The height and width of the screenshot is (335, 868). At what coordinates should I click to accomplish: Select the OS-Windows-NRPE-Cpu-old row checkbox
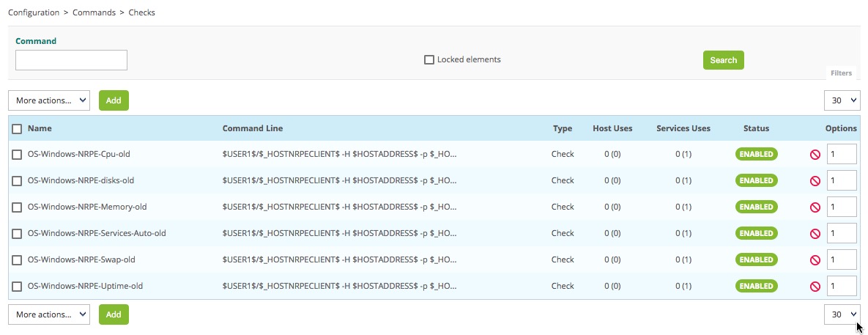pos(17,155)
